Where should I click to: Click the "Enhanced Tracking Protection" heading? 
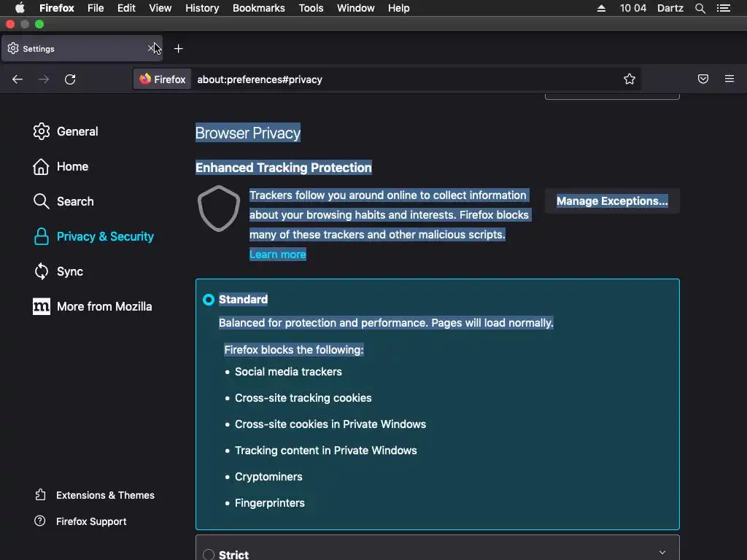tap(284, 168)
